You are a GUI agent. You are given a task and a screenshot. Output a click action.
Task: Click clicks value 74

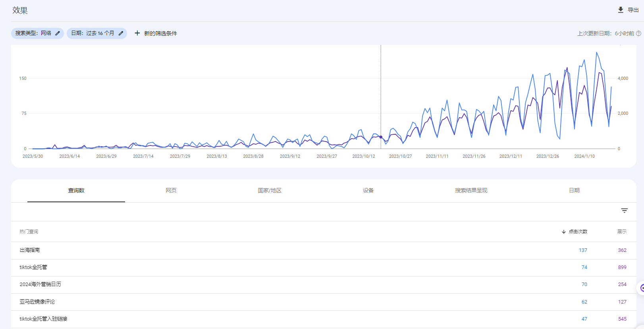click(x=584, y=267)
